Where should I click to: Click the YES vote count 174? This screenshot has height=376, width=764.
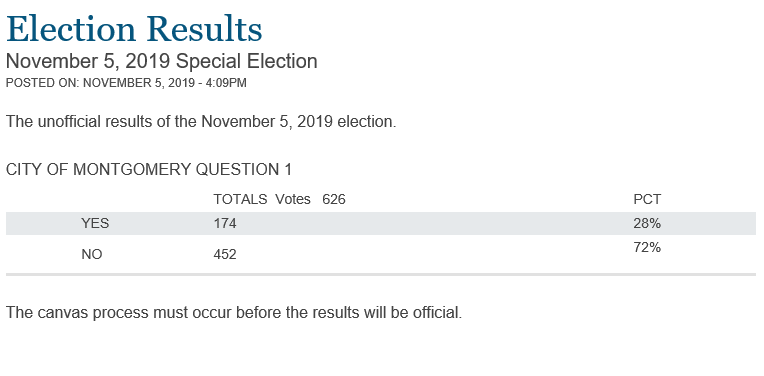(225, 224)
